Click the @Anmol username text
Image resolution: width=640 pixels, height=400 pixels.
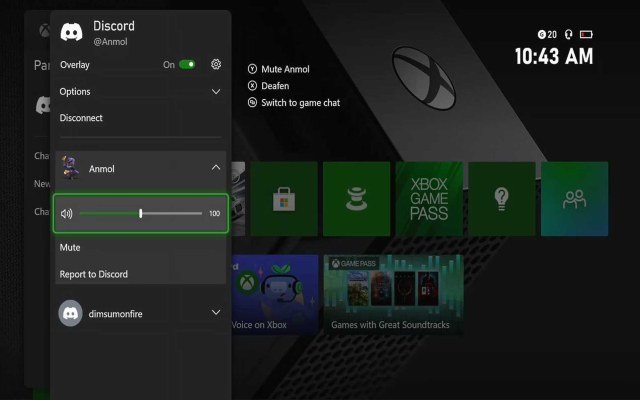click(x=110, y=42)
